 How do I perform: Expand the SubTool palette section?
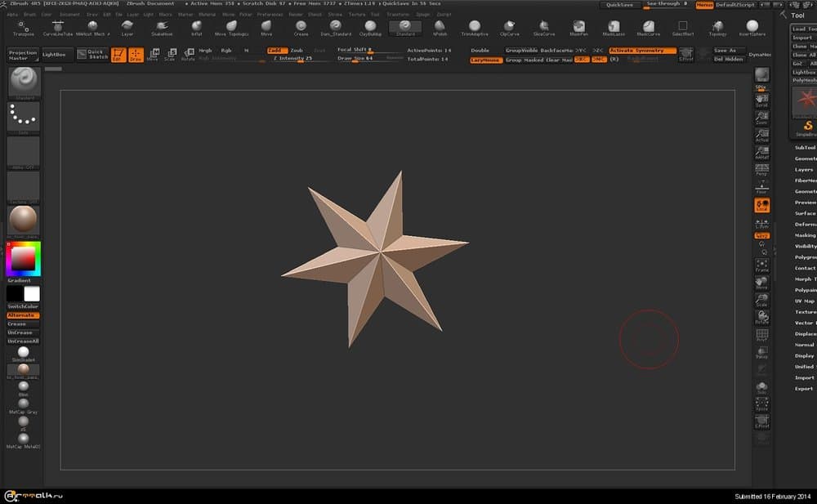(x=805, y=148)
